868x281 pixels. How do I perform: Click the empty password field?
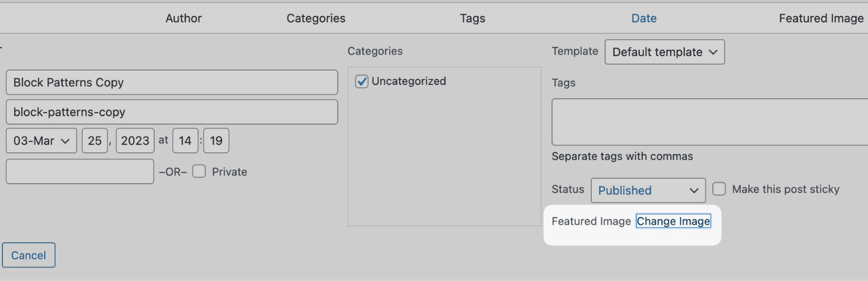(x=80, y=171)
